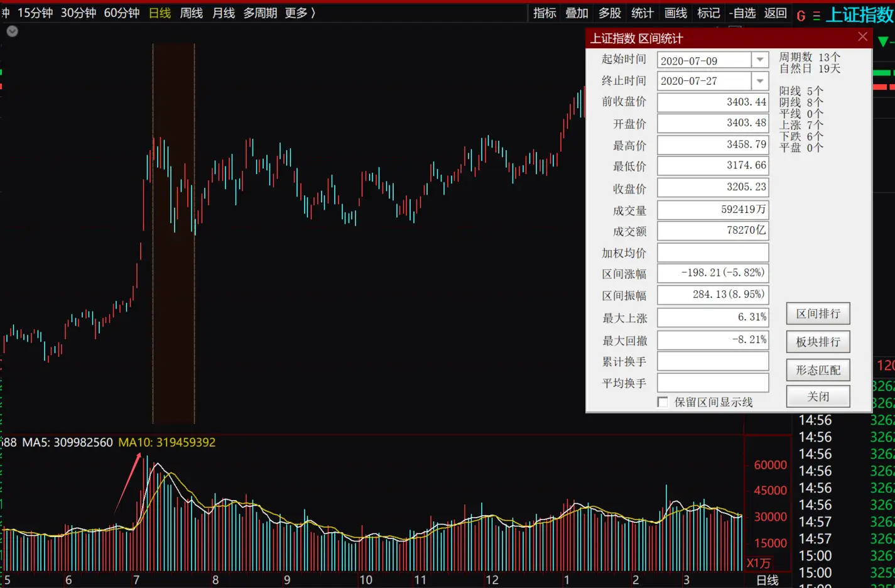This screenshot has width=895, height=588.
Task: Click the round gray chevron on the chart
Action: [x=12, y=31]
